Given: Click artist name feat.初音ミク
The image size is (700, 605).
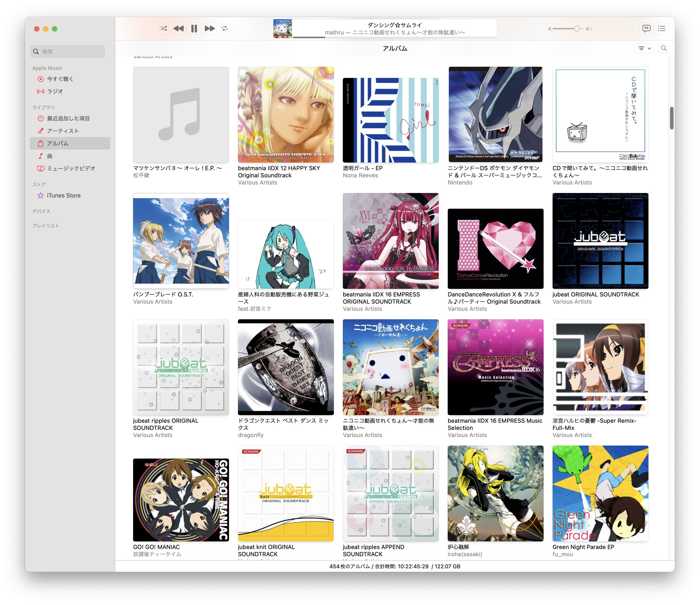Looking at the screenshot, I should [x=254, y=309].
